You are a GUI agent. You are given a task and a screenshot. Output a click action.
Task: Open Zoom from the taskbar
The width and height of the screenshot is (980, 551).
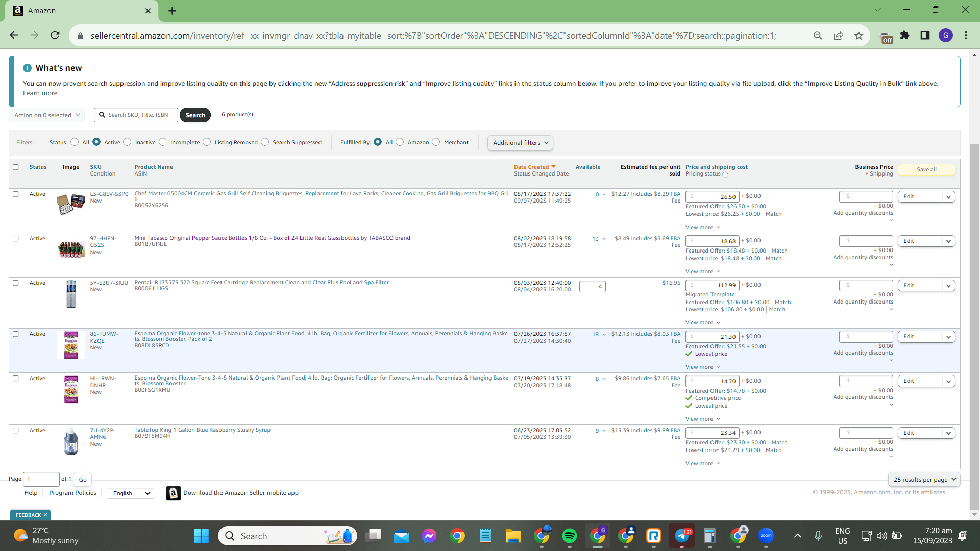[766, 536]
